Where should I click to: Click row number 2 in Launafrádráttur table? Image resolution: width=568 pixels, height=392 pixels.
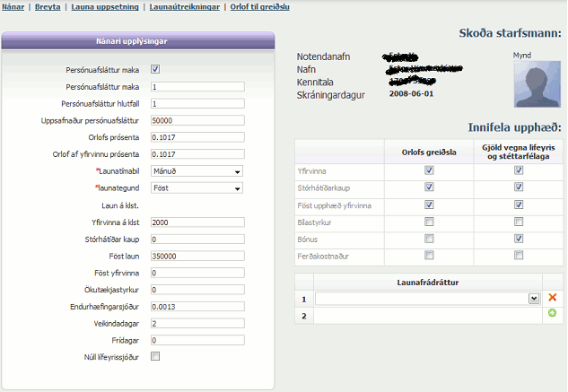(304, 316)
